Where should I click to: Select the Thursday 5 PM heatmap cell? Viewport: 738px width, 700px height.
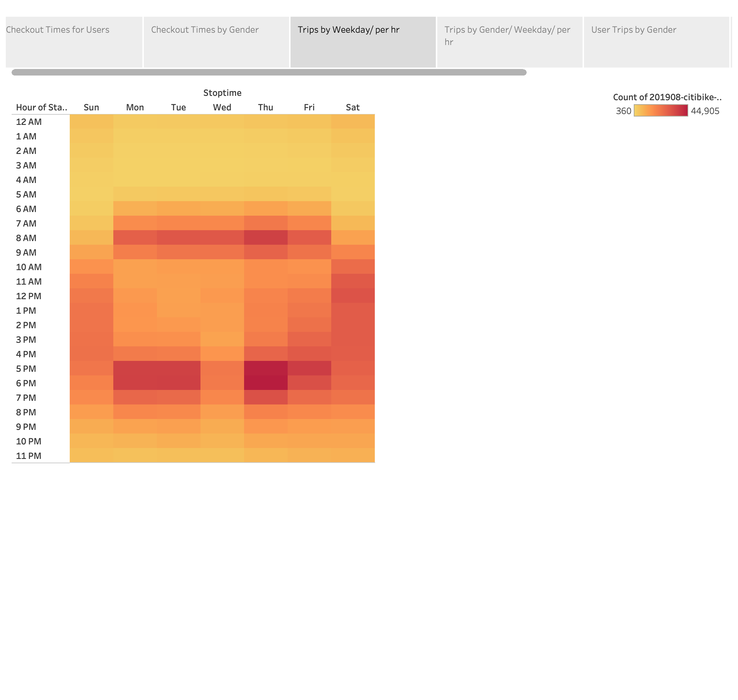click(x=266, y=368)
